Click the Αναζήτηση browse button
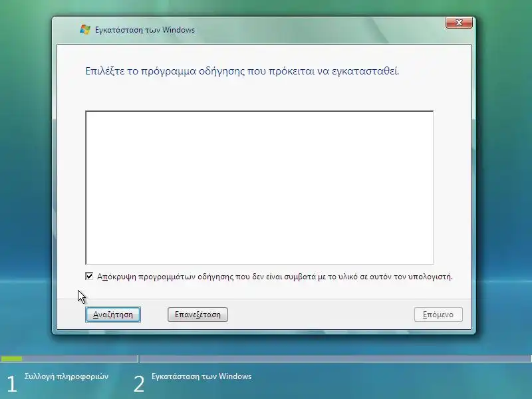532x399 pixels. pos(113,315)
